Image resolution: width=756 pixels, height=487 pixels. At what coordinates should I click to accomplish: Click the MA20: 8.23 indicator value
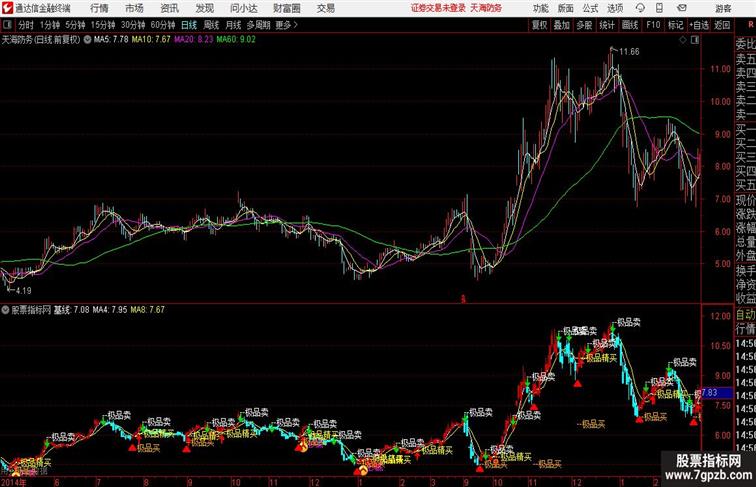pos(193,40)
